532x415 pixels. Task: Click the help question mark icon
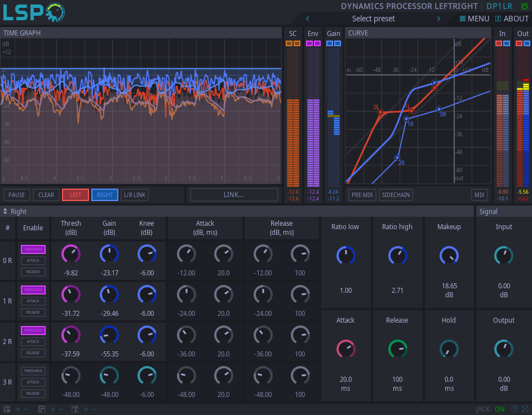(x=515, y=409)
